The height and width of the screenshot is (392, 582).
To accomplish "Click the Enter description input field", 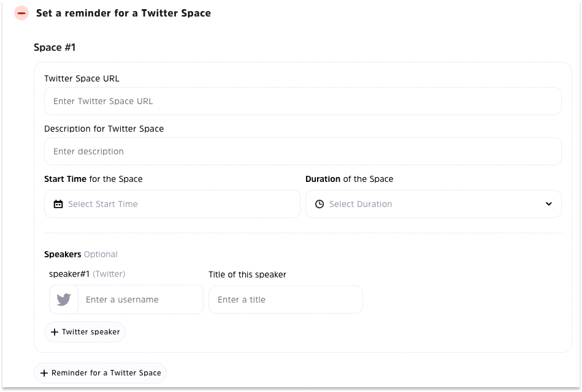I will (302, 151).
